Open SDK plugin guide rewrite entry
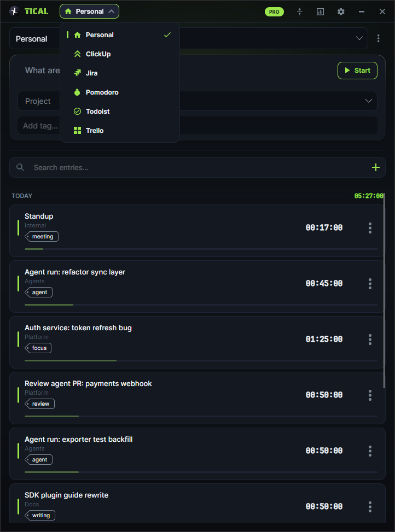 [197, 503]
